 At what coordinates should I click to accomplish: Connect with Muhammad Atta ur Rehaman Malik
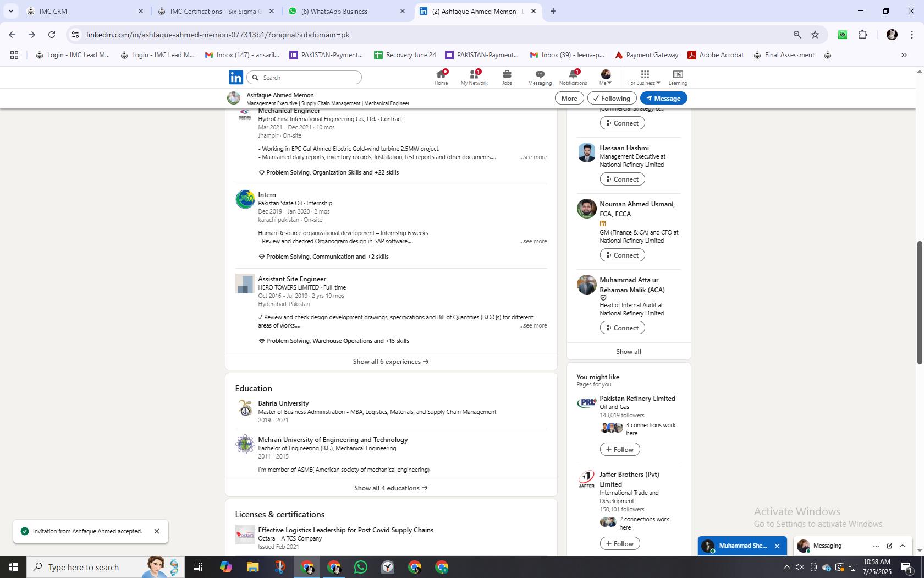(622, 328)
